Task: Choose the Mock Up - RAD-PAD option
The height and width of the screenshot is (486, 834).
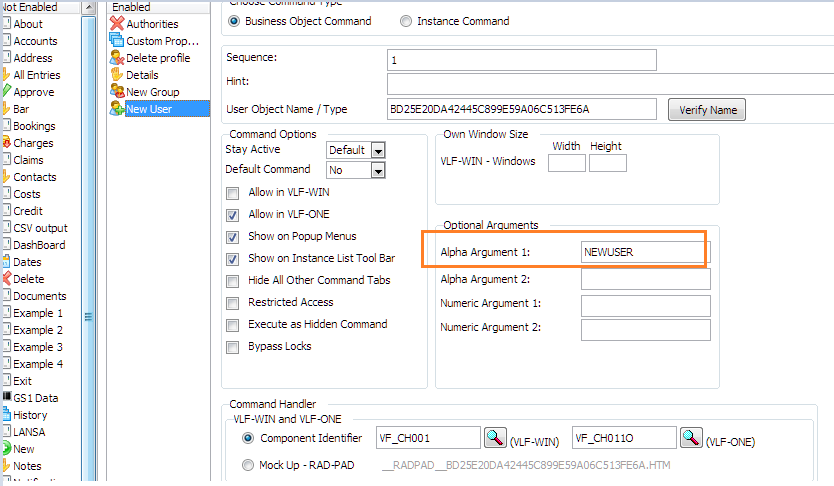Action: 248,465
